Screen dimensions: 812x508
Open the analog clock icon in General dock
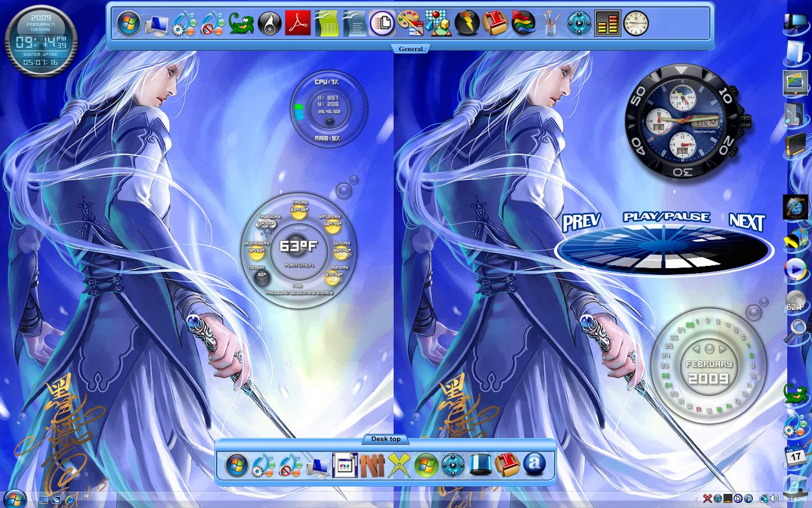point(636,23)
